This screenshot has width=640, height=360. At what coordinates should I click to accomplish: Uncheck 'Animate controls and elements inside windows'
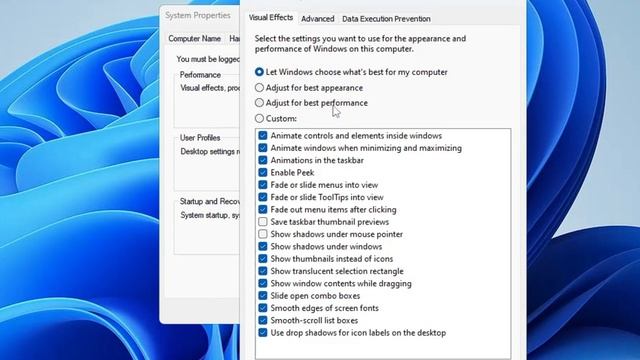[263, 136]
